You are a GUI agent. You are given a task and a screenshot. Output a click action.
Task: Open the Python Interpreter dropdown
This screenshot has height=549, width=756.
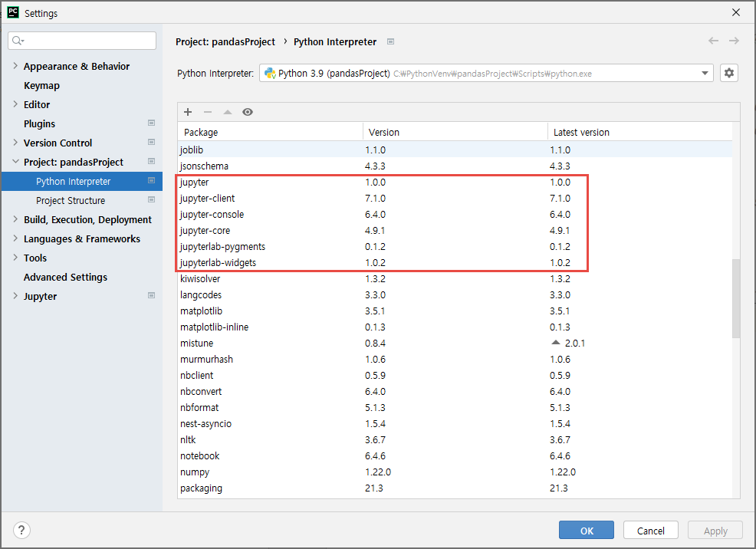(705, 74)
